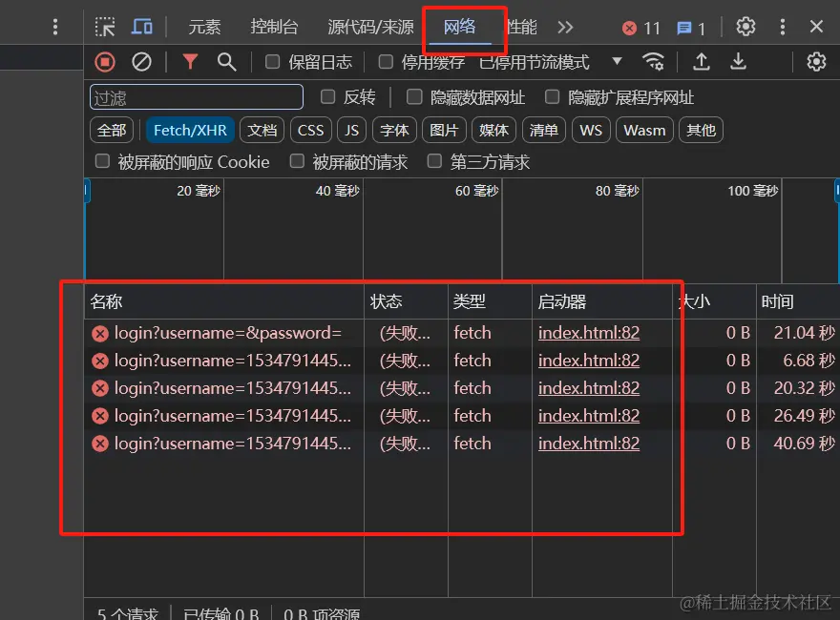Select the 字体 filter chip
This screenshot has width=840, height=620.
pos(394,130)
